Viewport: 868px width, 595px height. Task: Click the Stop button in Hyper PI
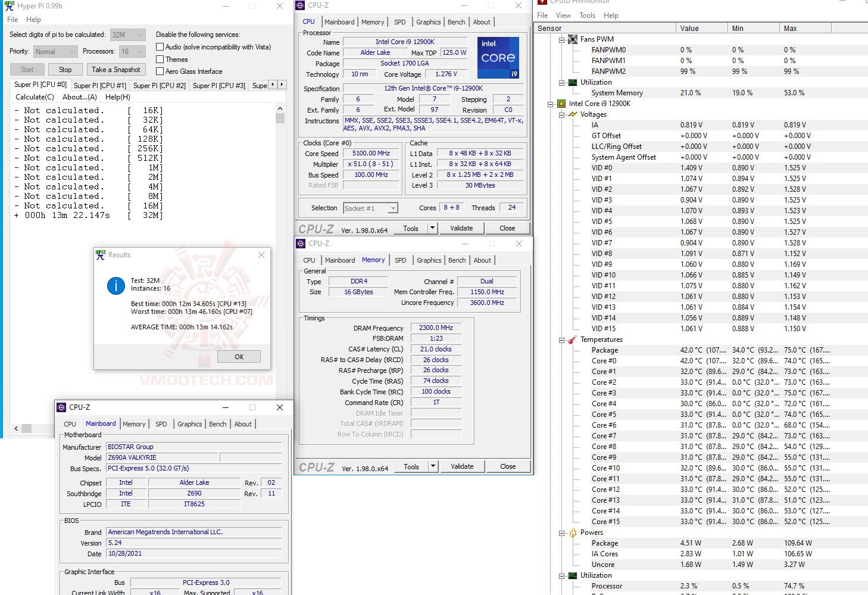coord(65,70)
